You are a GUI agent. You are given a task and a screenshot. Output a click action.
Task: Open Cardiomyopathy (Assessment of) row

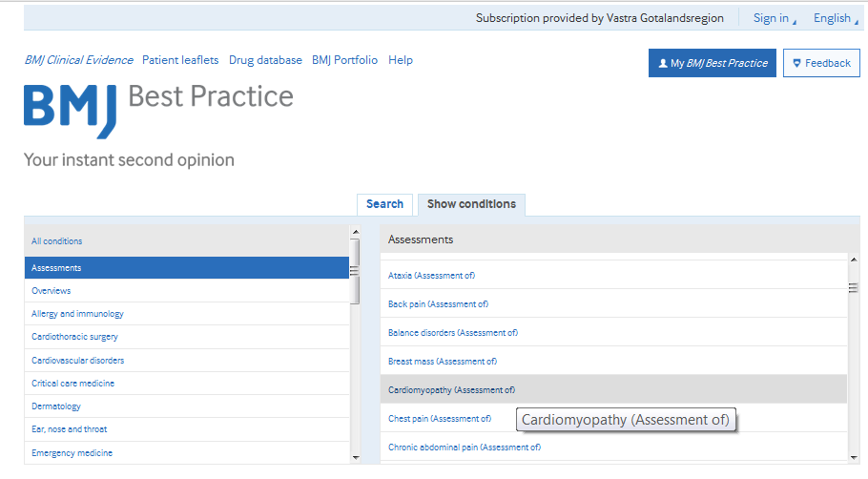point(614,390)
